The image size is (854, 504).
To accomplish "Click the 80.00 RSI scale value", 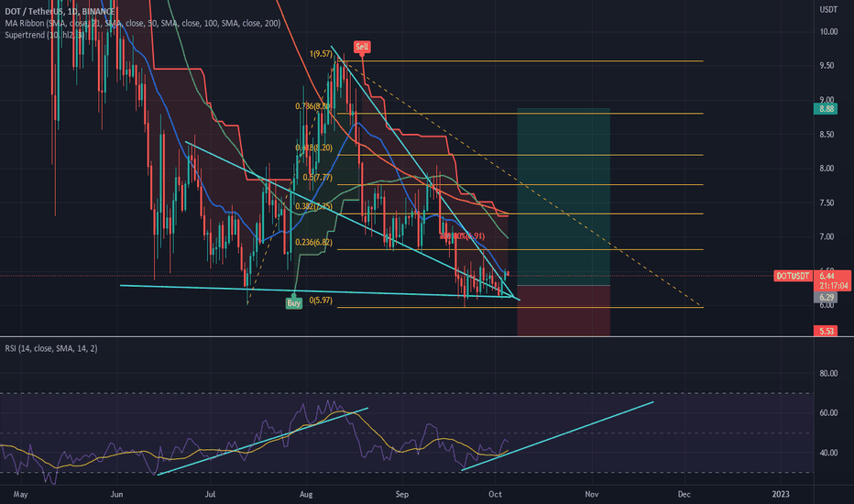I will coord(828,374).
